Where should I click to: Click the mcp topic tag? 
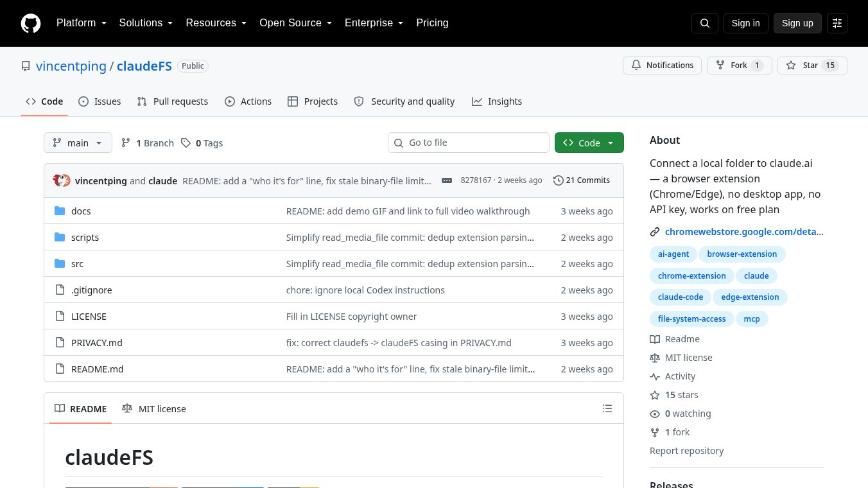751,319
